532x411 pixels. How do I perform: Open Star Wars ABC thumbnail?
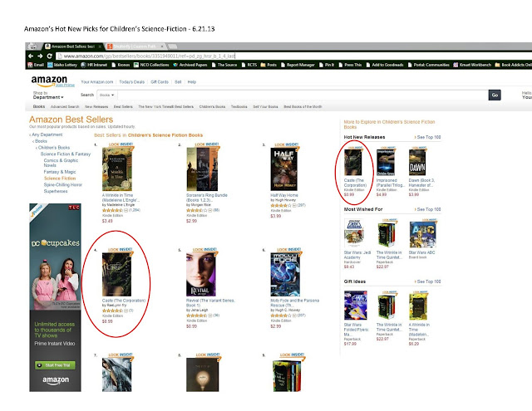coord(423,234)
